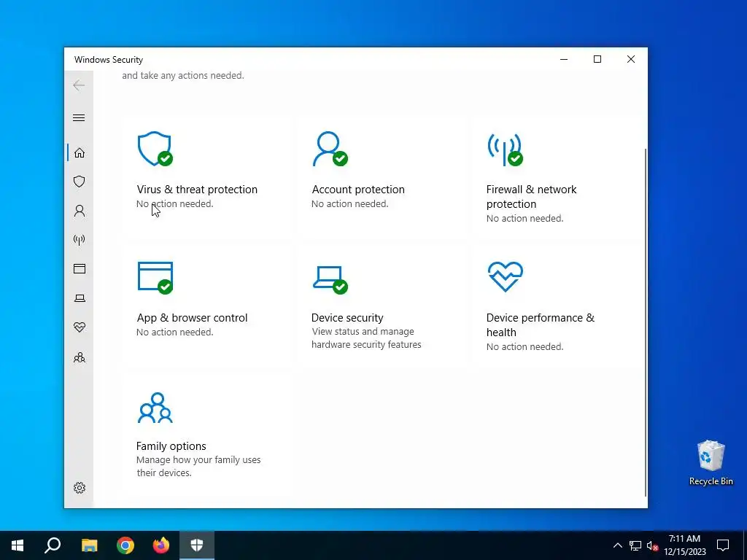This screenshot has width=747, height=560.
Task: Click 'No action needed.' under Device performance & health
Action: (x=525, y=346)
